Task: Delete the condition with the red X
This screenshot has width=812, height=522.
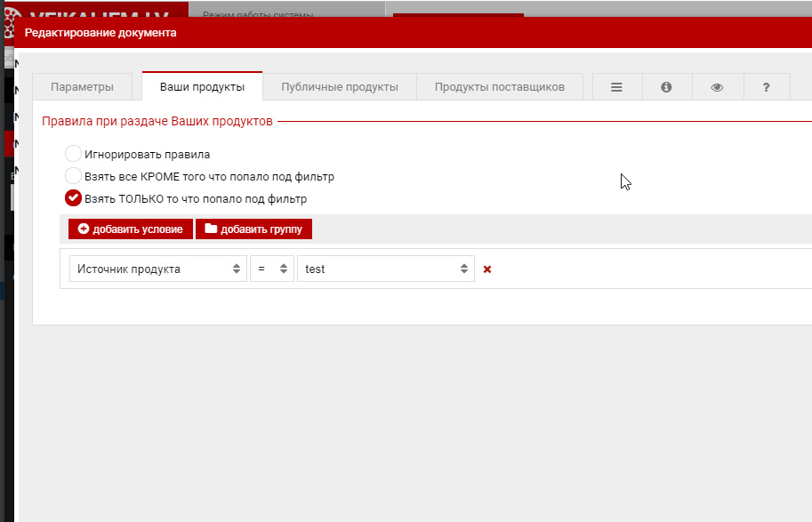Action: pos(487,269)
